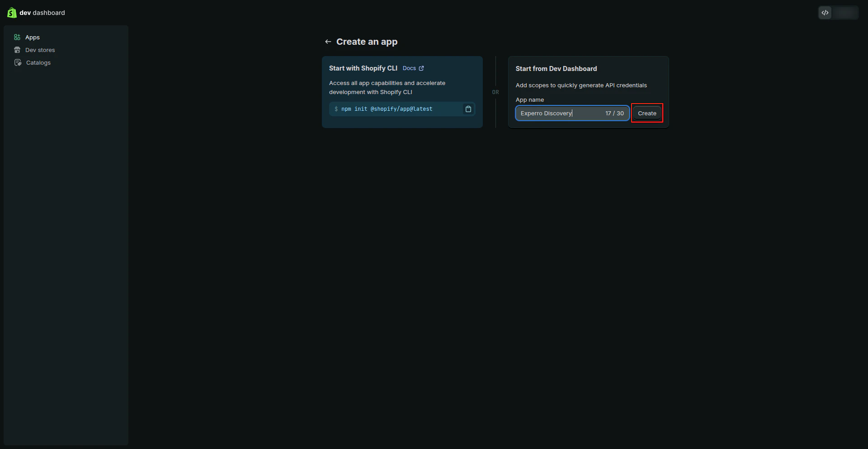Image resolution: width=868 pixels, height=449 pixels.
Task: Open the Docs link for Shopify CLI
Action: 409,68
